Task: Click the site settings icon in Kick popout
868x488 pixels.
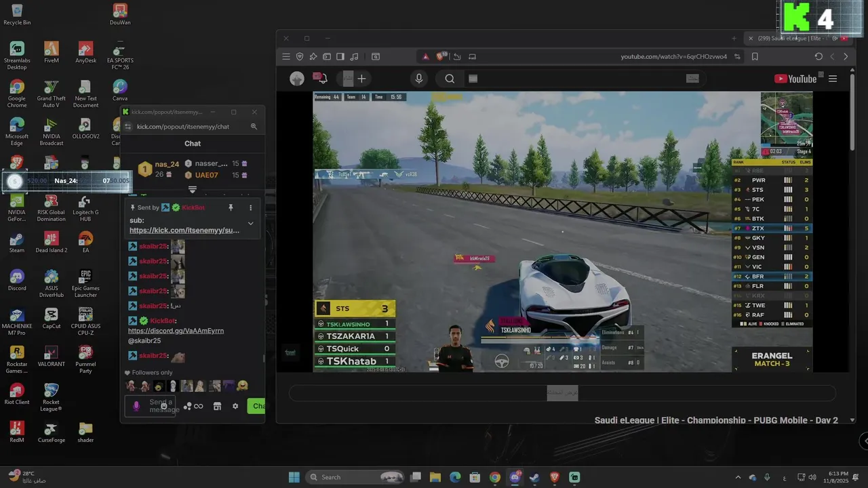Action: pyautogui.click(x=127, y=127)
